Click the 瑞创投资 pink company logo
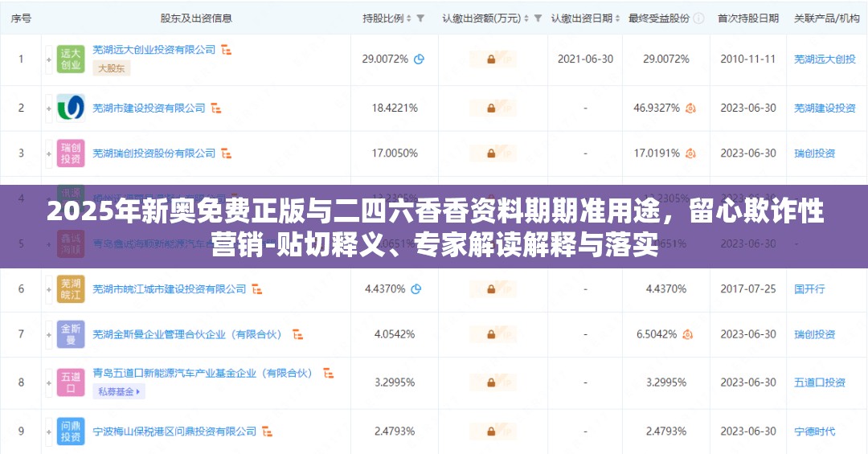This screenshot has width=868, height=454. coord(71,153)
